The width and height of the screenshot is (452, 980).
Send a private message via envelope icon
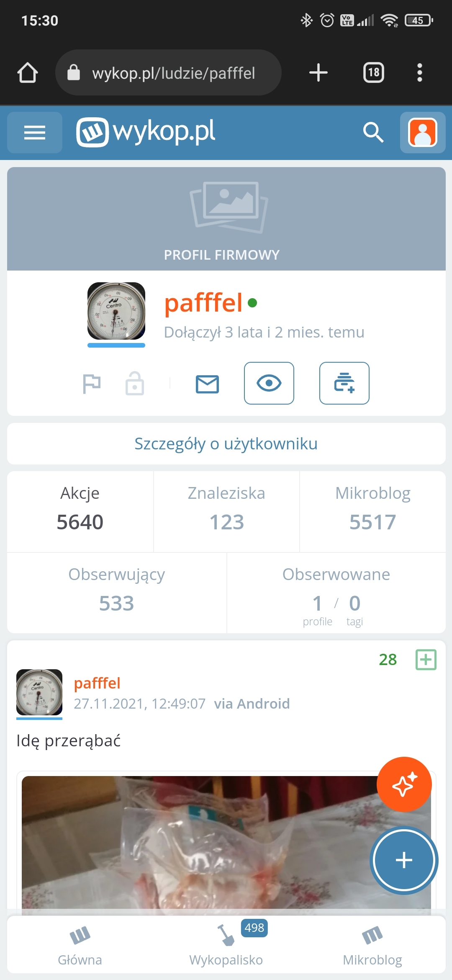point(207,384)
